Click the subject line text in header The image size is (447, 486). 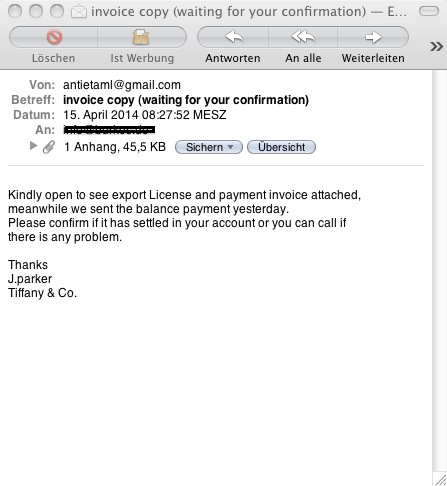(x=186, y=100)
